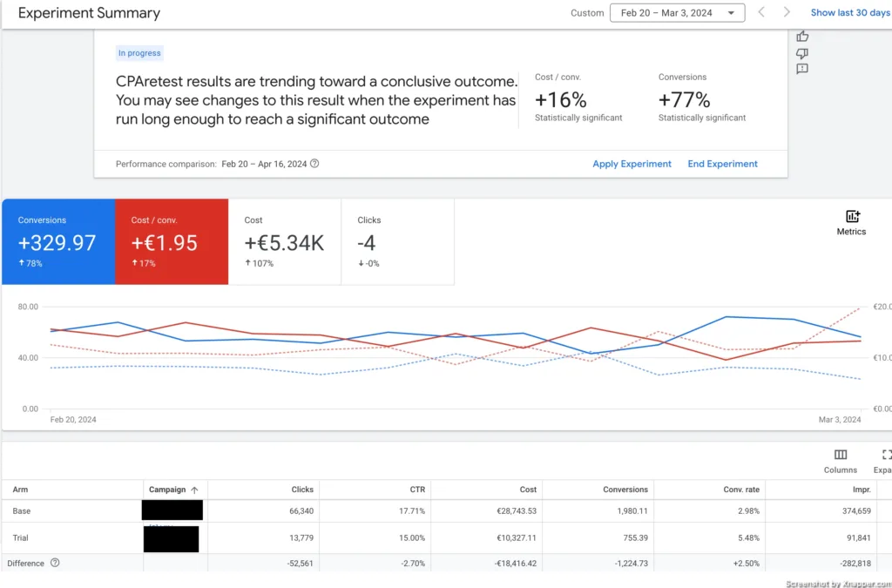Screen dimensions: 892x588
Task: Click Trial clicks value 13,779
Action: tap(302, 537)
